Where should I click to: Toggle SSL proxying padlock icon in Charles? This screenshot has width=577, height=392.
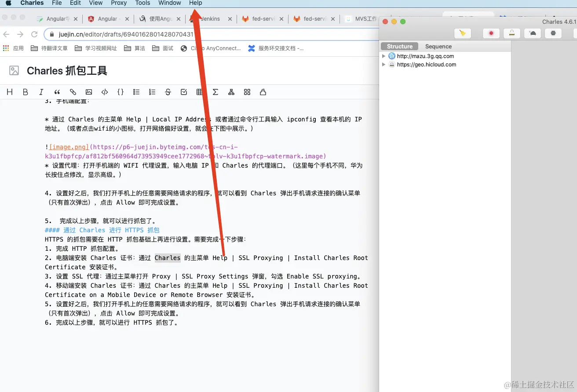[512, 33]
